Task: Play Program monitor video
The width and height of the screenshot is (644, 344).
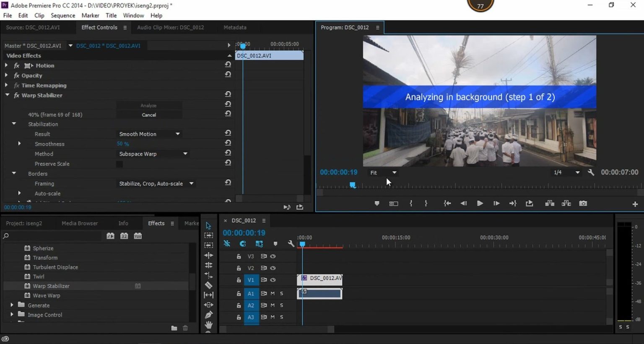Action: point(480,203)
